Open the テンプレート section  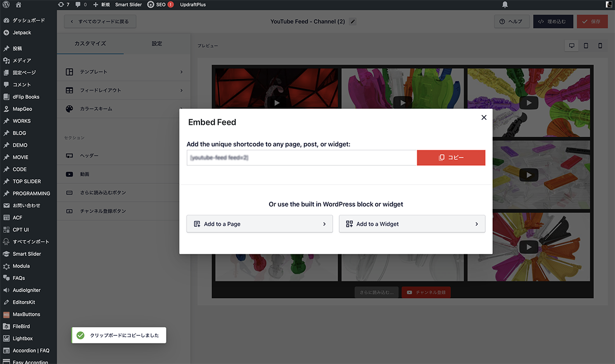click(x=124, y=72)
